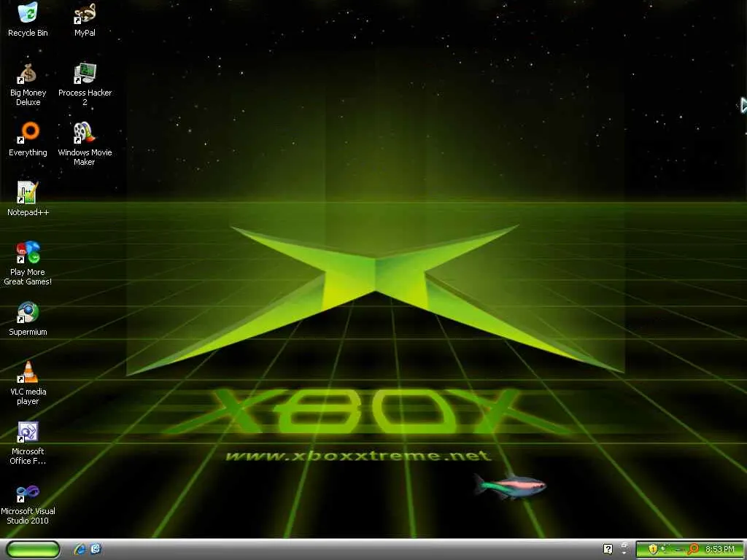Select the Microsoft Office F… shortcut
Image resolution: width=747 pixels, height=560 pixels.
[28, 443]
